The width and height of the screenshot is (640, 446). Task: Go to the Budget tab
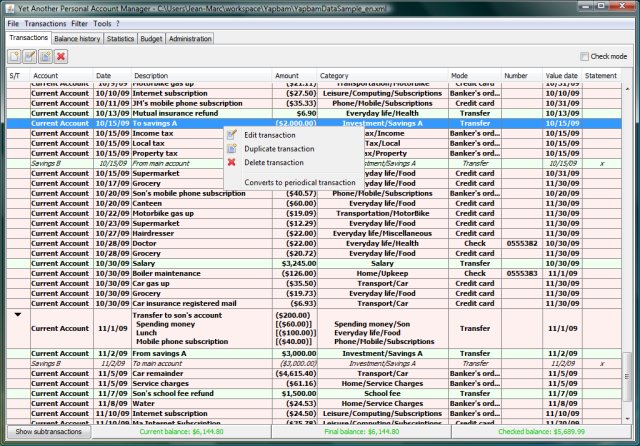click(151, 38)
